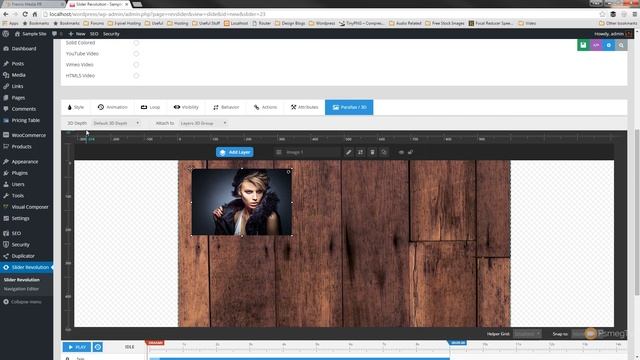640x360 pixels.
Task: Select Solid Colored radio button
Action: [x=136, y=42]
